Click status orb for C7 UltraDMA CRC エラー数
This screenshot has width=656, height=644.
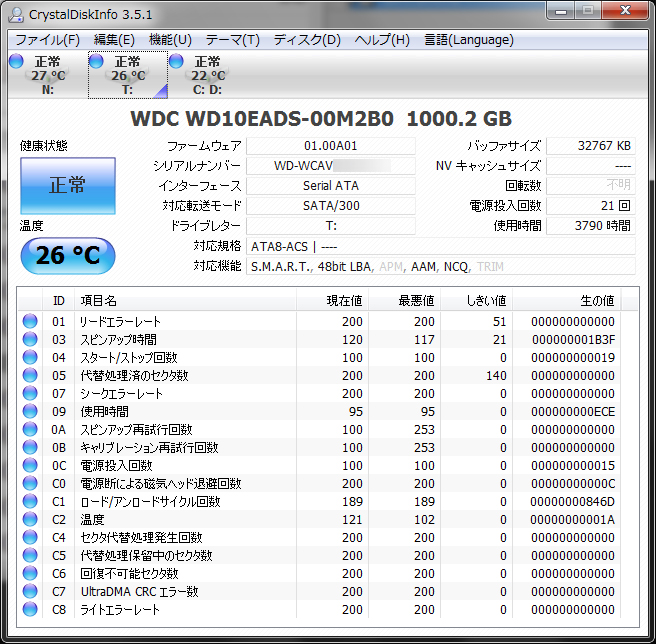point(30,591)
